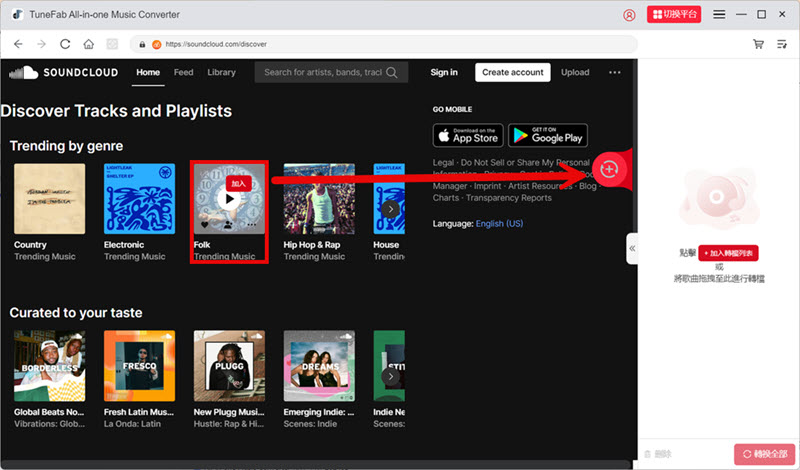The image size is (800, 470).
Task: Open the Hip Hop & Rap thumbnail
Action: [x=319, y=199]
